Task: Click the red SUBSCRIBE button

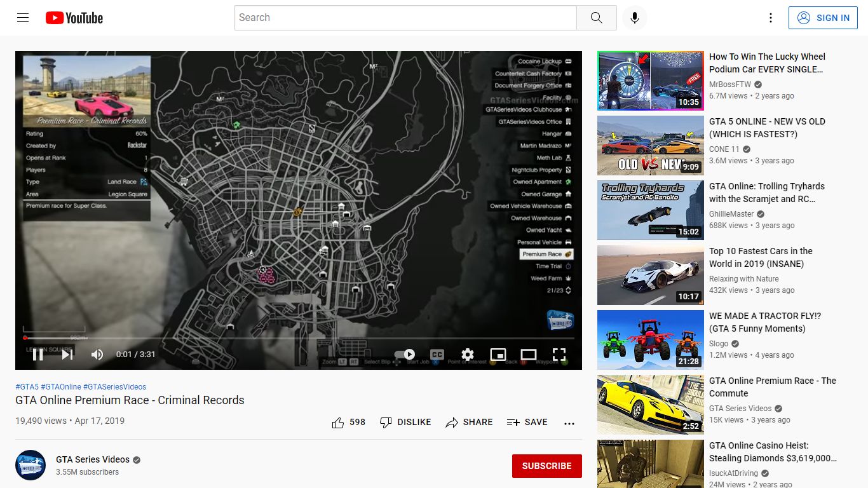Action: [546, 466]
